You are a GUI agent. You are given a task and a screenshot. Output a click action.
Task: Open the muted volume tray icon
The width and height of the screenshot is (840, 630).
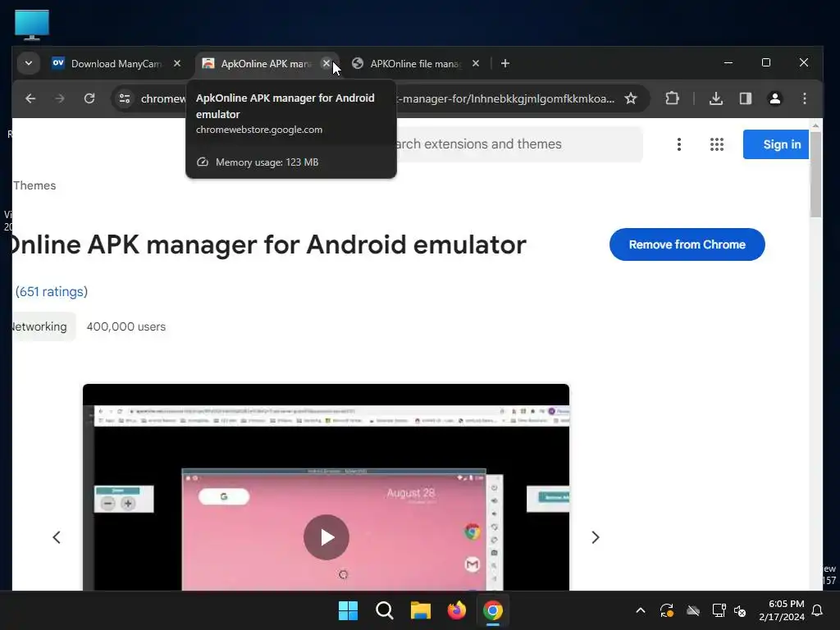740,610
